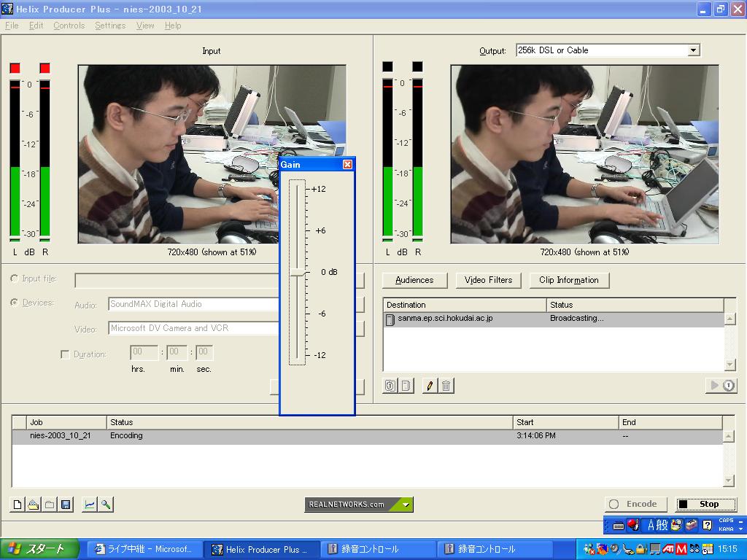Select the Input file radio button
The image size is (747, 560).
pos(15,279)
